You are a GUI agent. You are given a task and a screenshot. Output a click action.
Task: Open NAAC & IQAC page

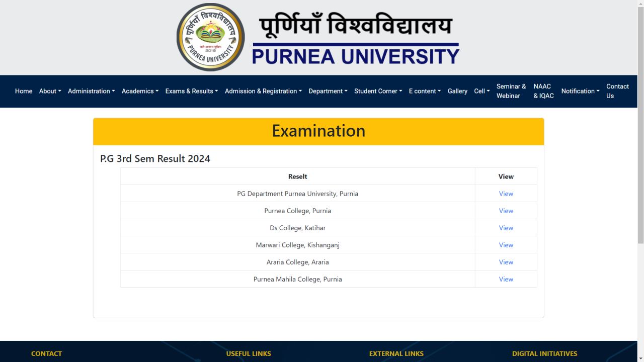(x=544, y=91)
